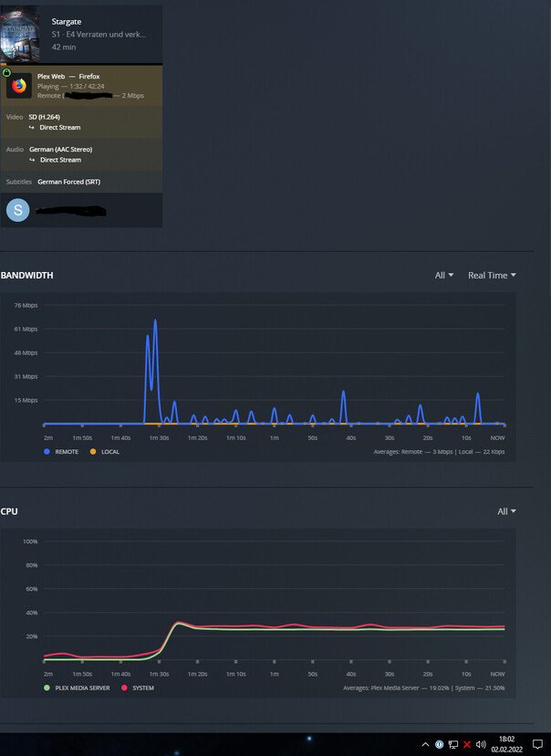Click the 'SD (H.264)' video info text
Viewport: 551px width, 756px height.
pos(45,117)
